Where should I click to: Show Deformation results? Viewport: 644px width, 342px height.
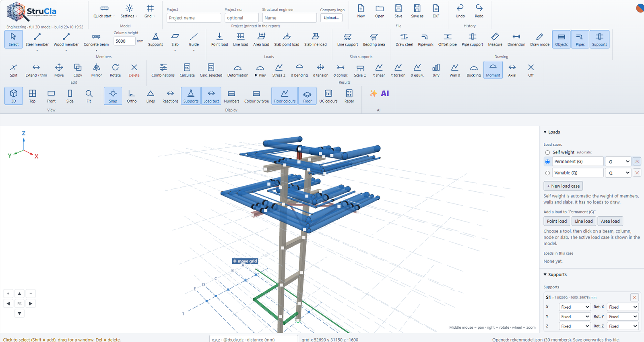point(238,70)
